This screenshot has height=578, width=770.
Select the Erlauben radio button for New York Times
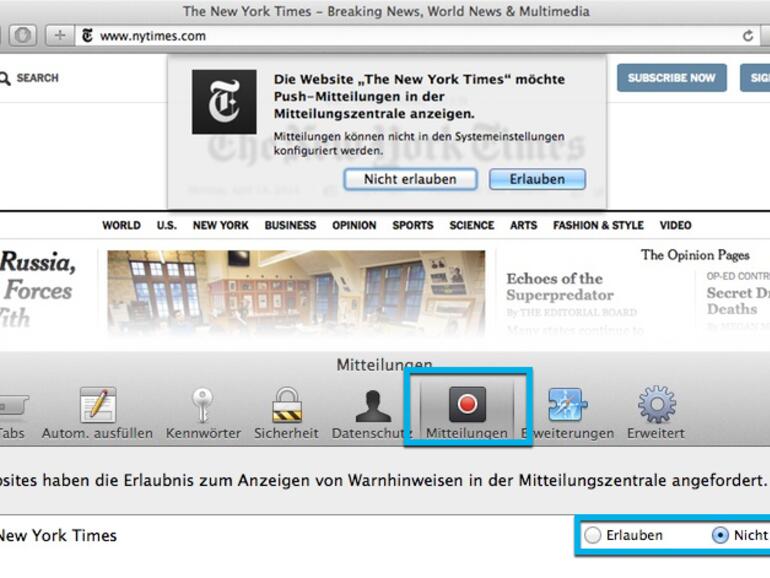tap(593, 535)
